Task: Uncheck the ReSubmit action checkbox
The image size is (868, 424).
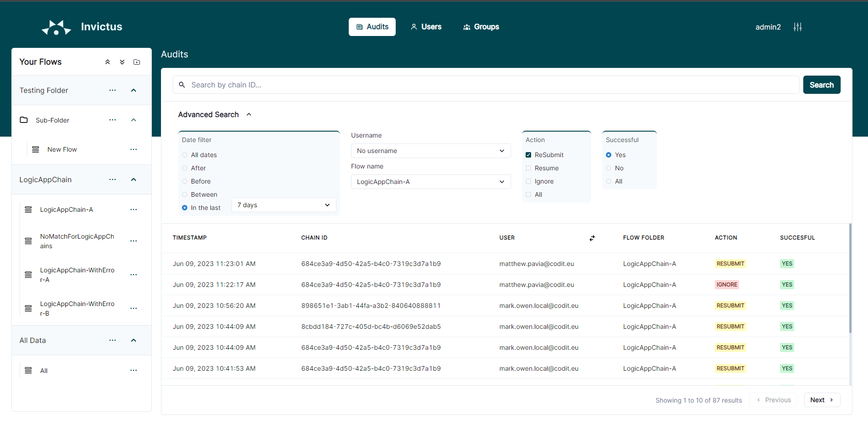Action: tap(528, 155)
